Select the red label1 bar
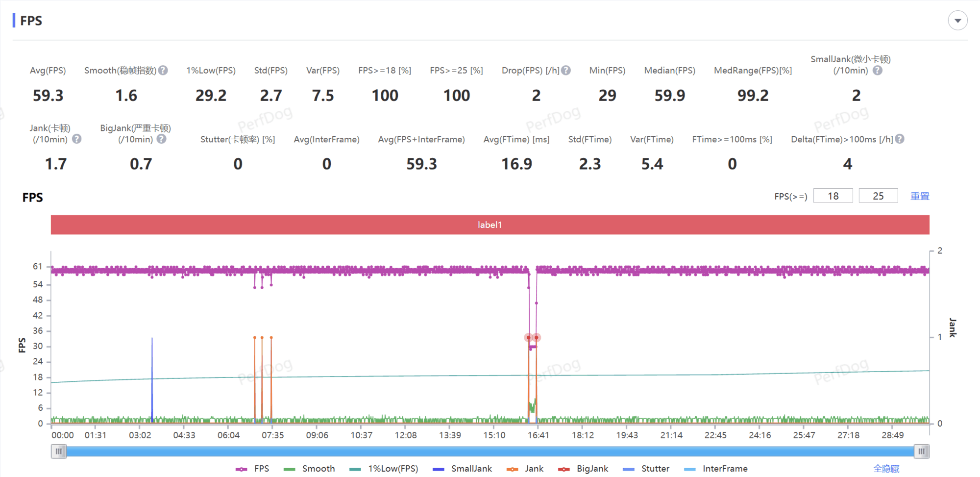Image resolution: width=980 pixels, height=477 pixels. [x=490, y=225]
